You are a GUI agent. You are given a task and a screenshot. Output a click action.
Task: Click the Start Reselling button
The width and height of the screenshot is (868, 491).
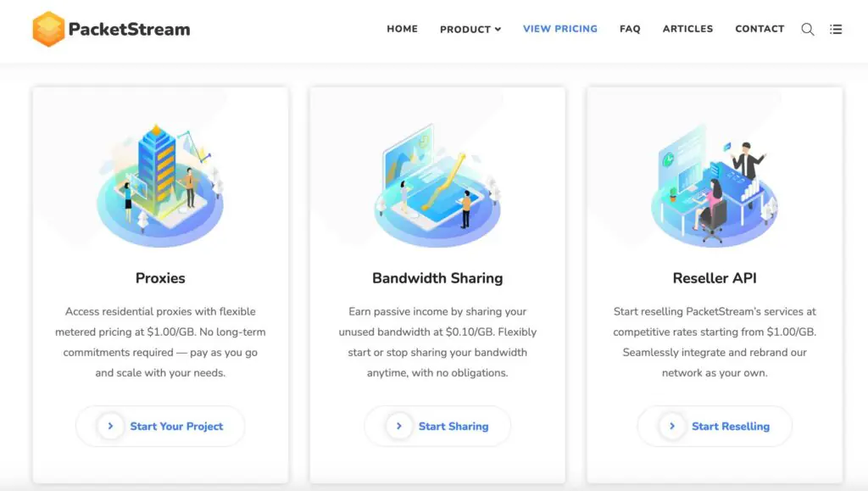pos(715,427)
